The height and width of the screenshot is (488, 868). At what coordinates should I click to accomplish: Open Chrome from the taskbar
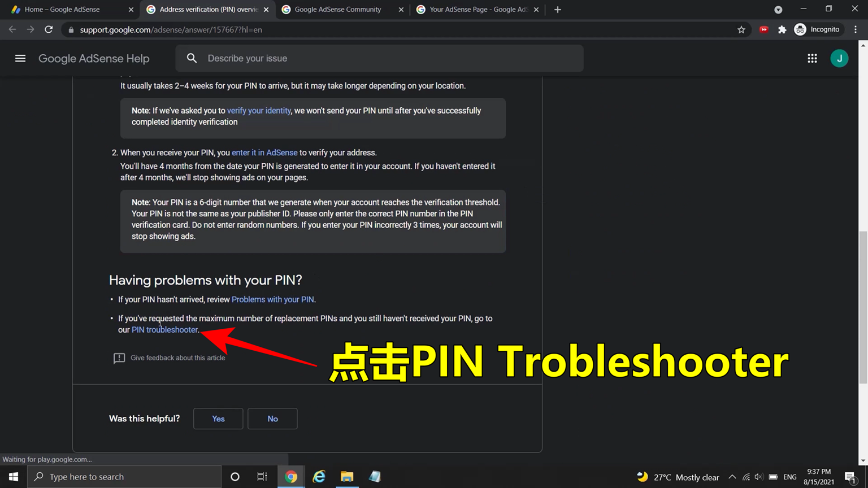point(291,477)
